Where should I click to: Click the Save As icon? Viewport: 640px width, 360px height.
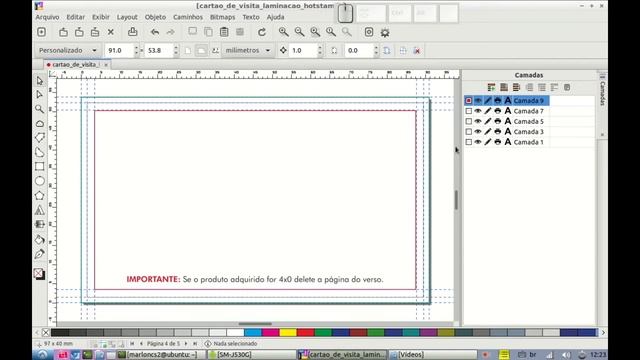[95, 32]
